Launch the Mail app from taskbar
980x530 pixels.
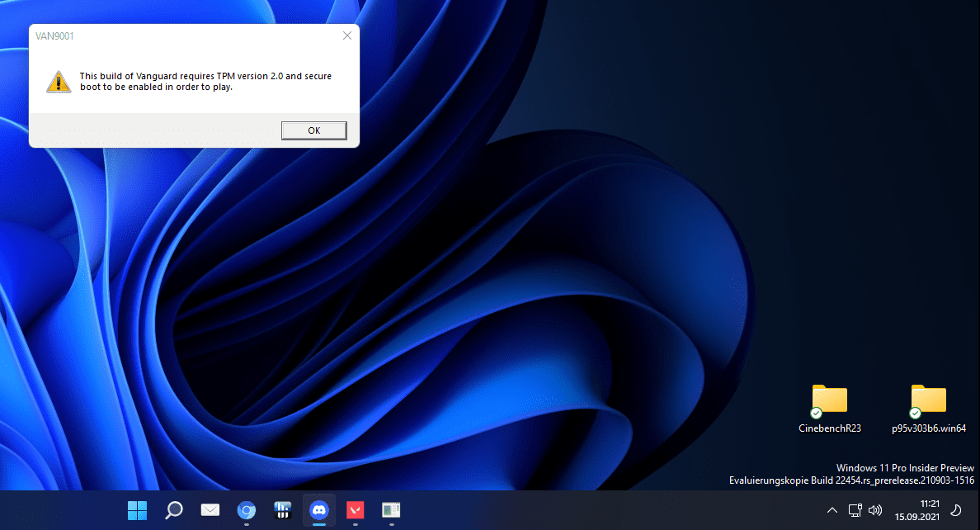[x=210, y=511]
